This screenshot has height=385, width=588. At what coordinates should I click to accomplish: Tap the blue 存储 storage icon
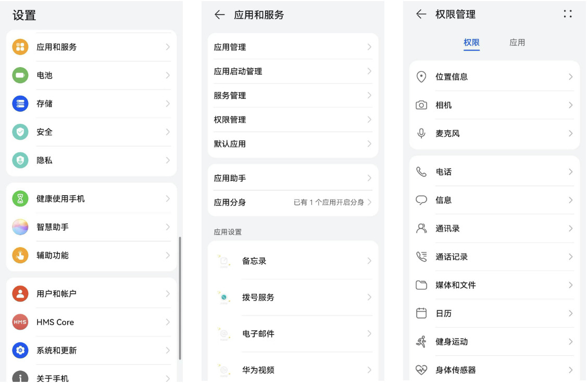[x=20, y=104]
